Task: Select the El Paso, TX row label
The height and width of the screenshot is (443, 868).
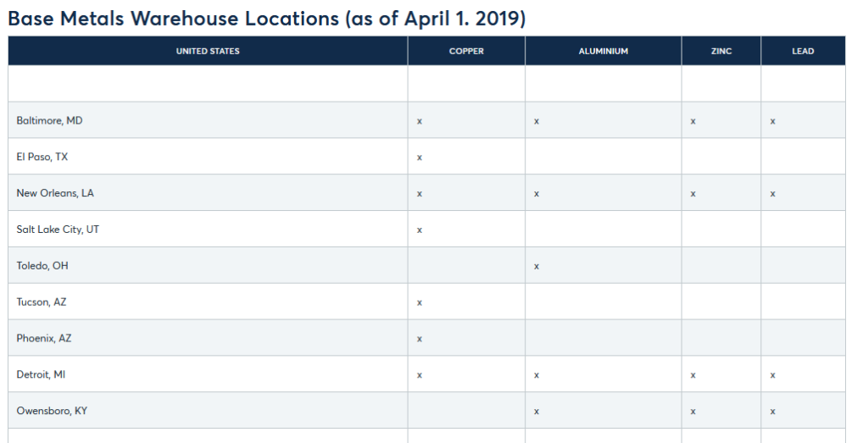Action: pyautogui.click(x=42, y=157)
